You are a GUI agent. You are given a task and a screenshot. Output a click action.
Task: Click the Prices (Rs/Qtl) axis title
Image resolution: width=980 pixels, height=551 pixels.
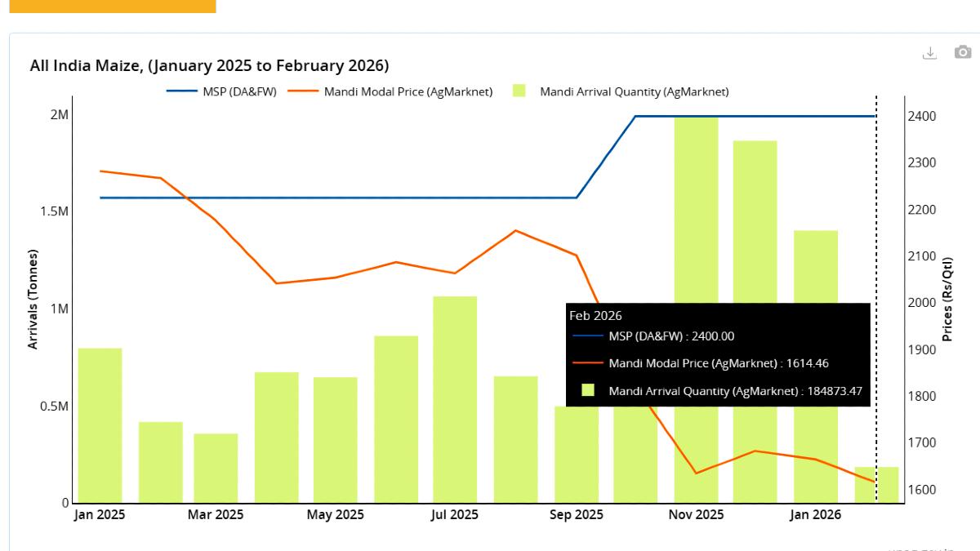click(x=947, y=300)
